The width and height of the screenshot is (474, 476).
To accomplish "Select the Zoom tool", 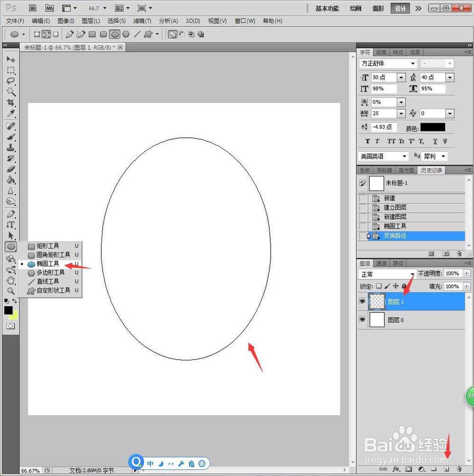I will pos(10,291).
